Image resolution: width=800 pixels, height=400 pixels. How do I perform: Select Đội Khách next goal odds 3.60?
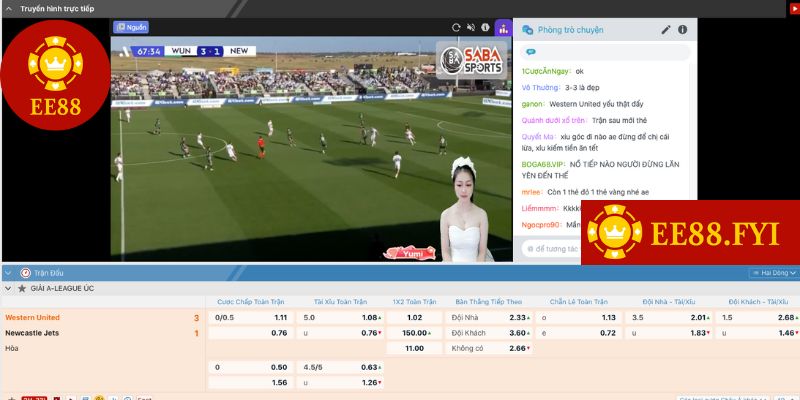(x=489, y=333)
